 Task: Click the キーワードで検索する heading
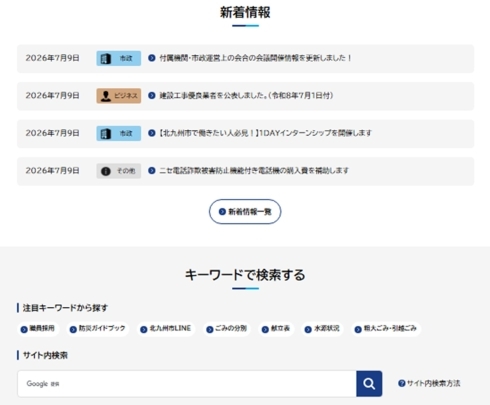pyautogui.click(x=245, y=275)
